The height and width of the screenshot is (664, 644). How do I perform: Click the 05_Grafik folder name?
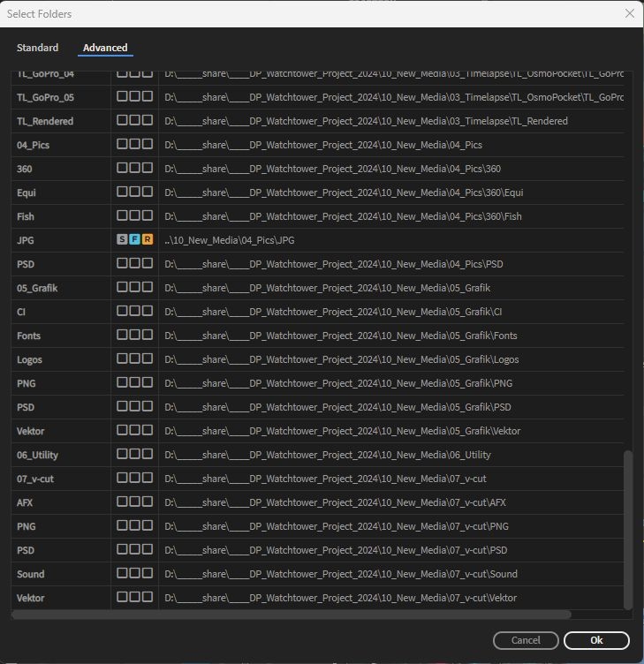point(37,288)
